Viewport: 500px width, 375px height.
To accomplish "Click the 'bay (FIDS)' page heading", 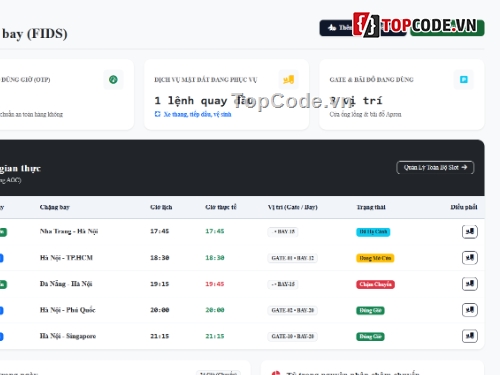I will tap(35, 34).
